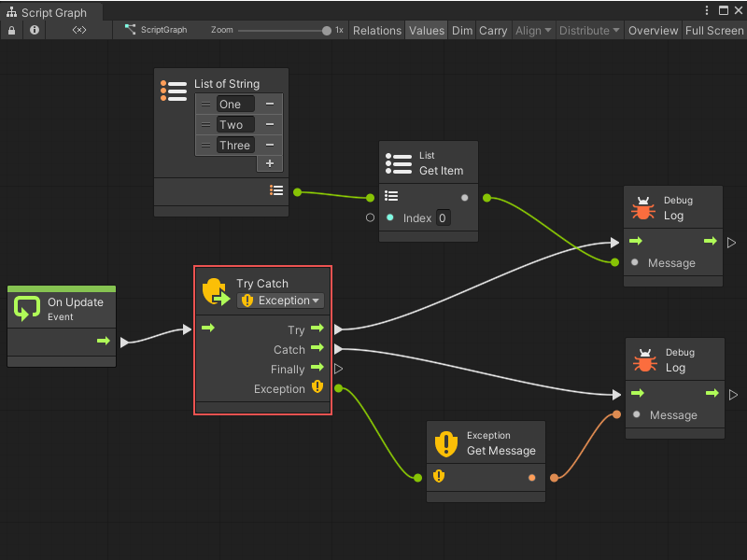This screenshot has height=560, width=747.
Task: Toggle the Values display option
Action: pos(427,30)
